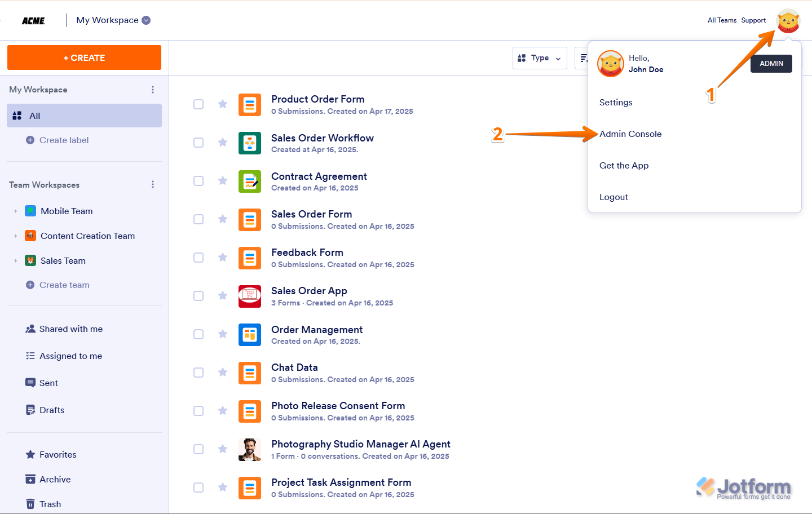The image size is (812, 514).
Task: Click the profile avatar in the top bar
Action: (788, 21)
